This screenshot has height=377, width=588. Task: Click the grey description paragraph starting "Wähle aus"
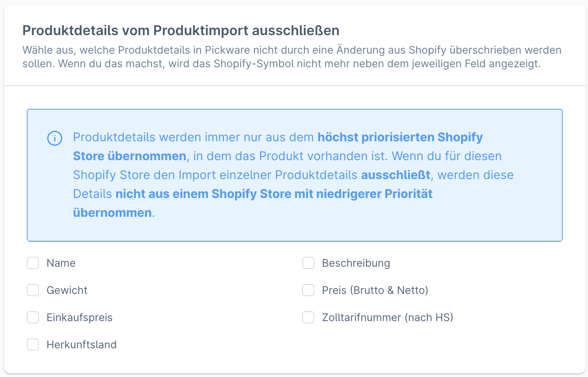click(291, 57)
